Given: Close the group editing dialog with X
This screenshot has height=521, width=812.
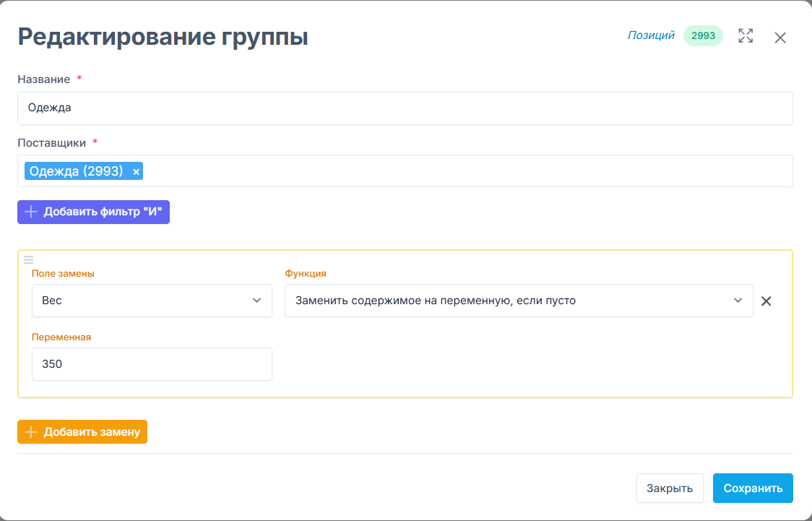Looking at the screenshot, I should [x=780, y=38].
